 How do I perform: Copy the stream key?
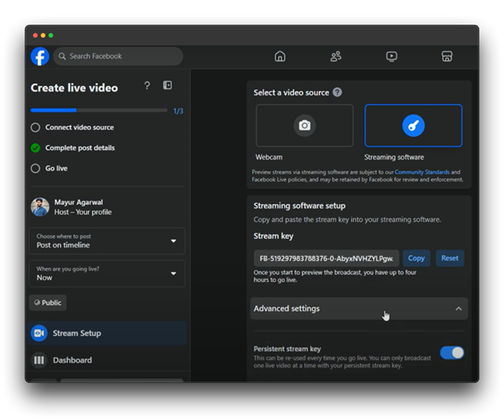coord(416,258)
